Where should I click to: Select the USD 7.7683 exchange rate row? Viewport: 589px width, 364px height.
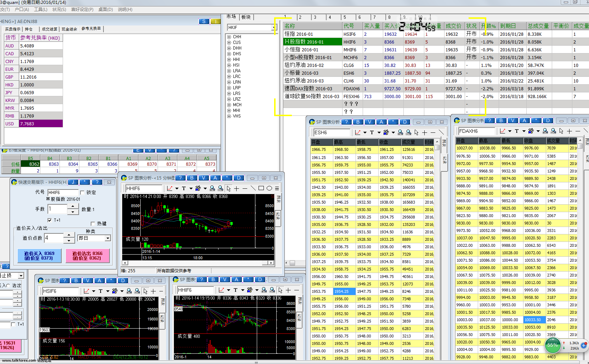(x=34, y=124)
